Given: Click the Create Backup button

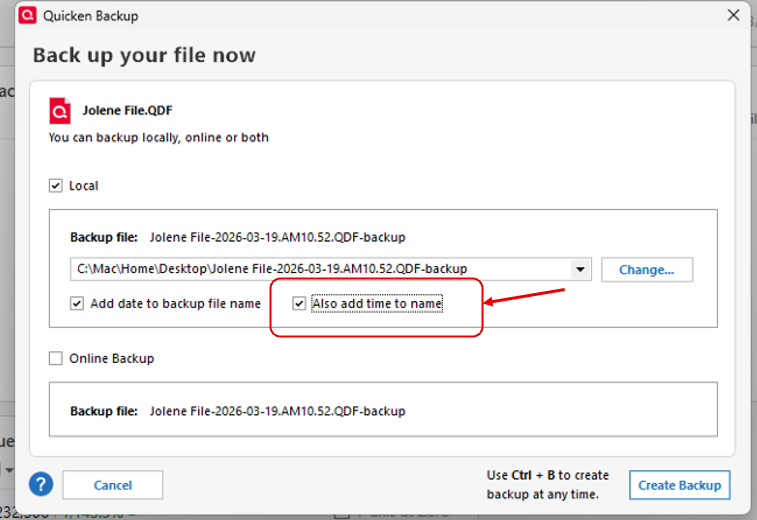Looking at the screenshot, I should point(679,485).
